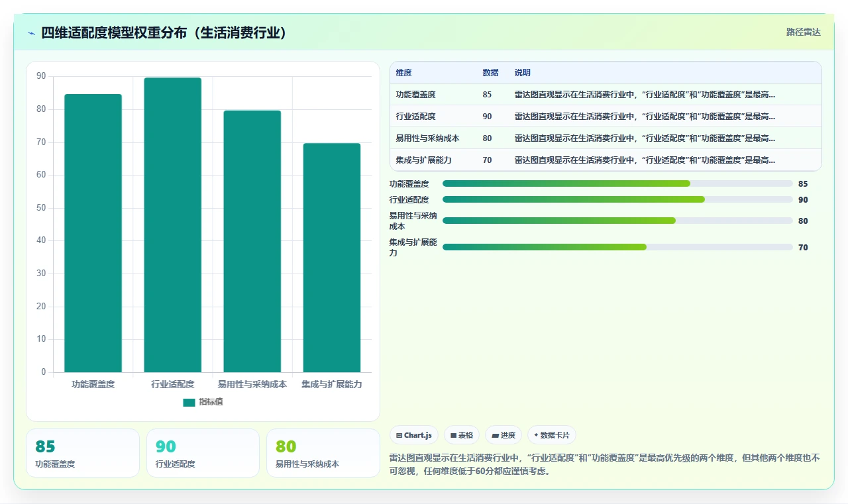Click the table value 90

(x=487, y=117)
